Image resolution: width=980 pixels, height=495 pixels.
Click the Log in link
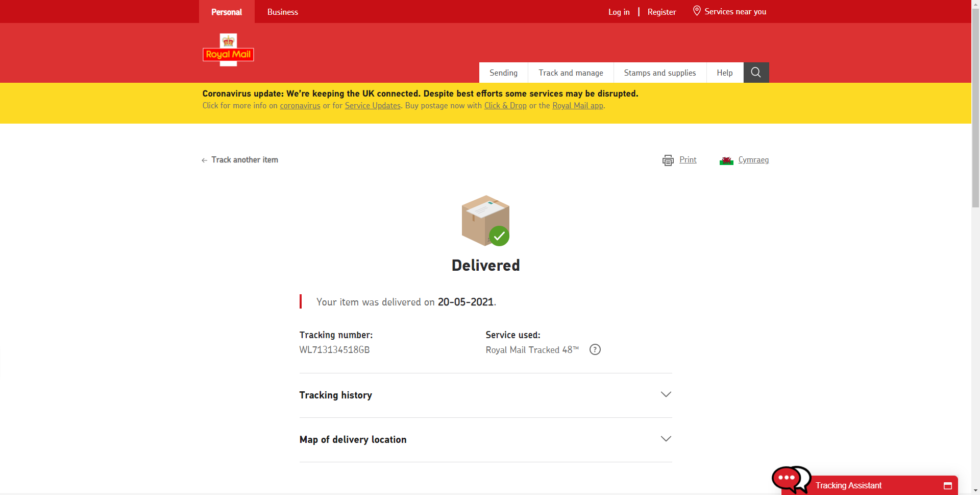[619, 12]
